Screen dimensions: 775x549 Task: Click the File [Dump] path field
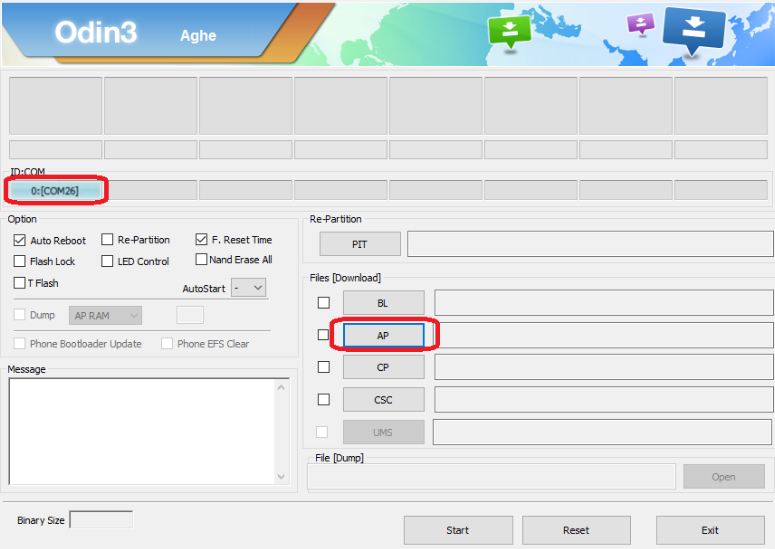[491, 476]
